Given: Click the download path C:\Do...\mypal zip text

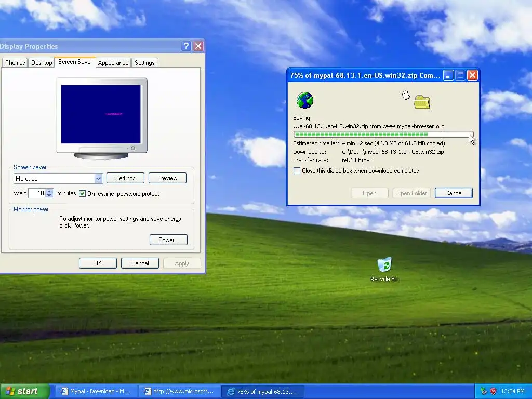Looking at the screenshot, I should (x=393, y=152).
